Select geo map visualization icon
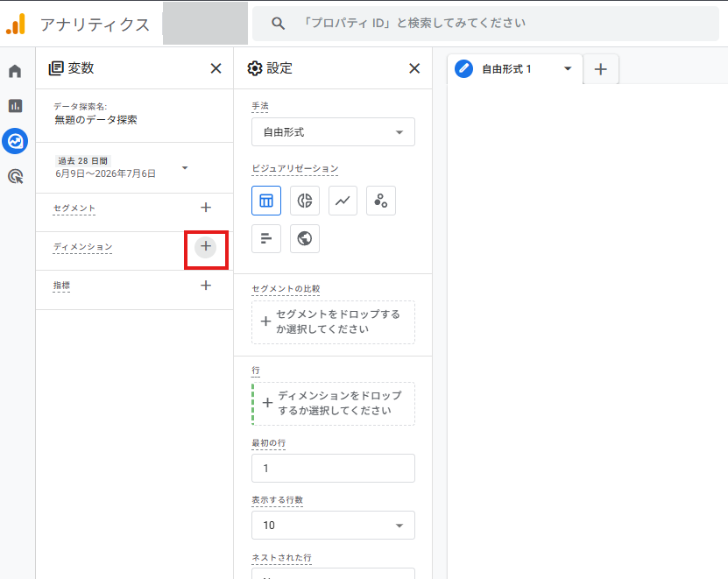 tap(305, 238)
